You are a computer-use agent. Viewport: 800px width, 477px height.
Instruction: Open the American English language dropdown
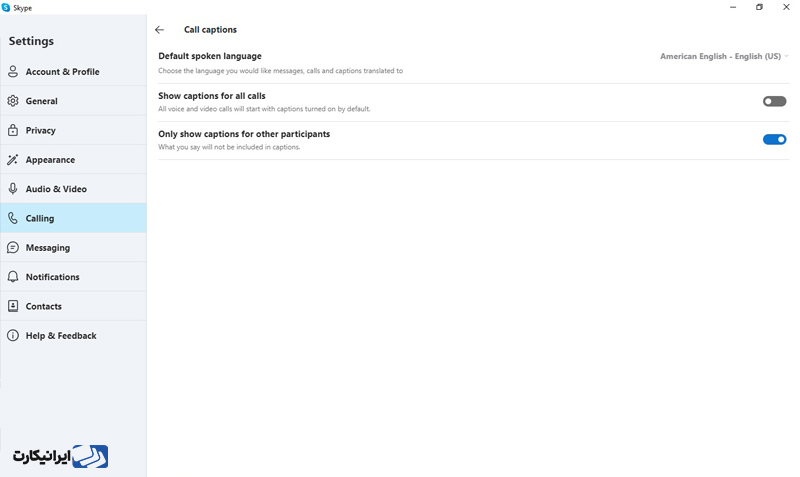point(724,56)
